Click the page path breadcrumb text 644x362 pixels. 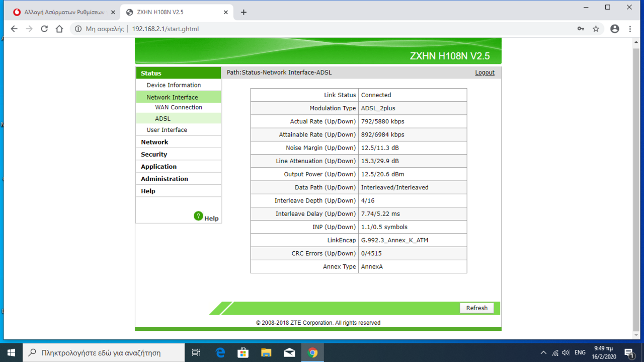point(279,73)
